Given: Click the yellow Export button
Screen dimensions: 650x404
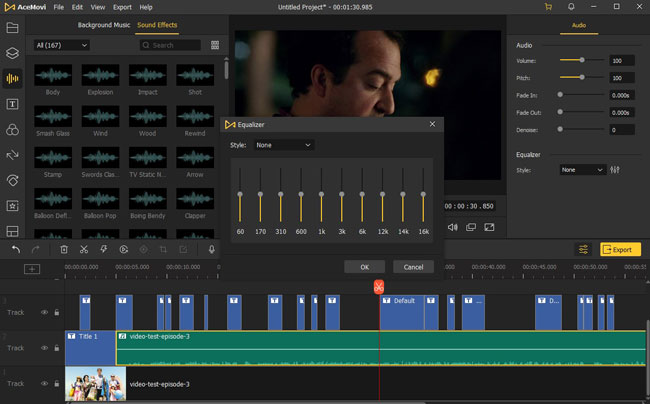Looking at the screenshot, I should (x=620, y=249).
